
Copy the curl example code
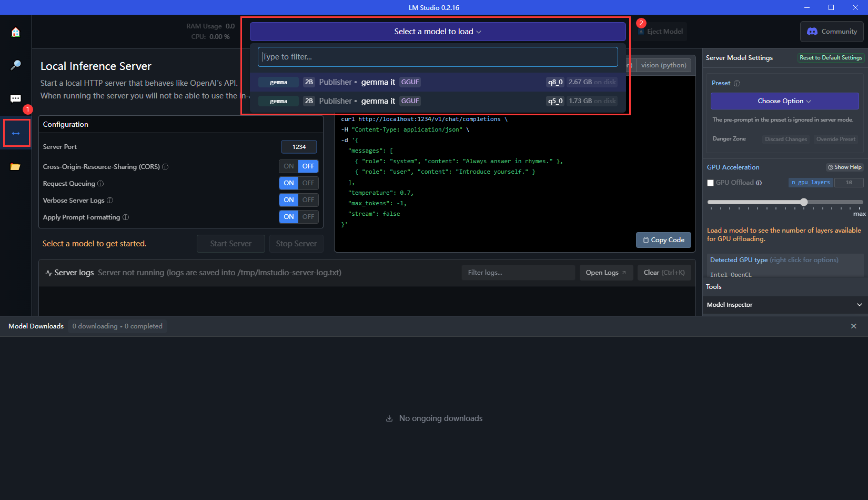663,240
